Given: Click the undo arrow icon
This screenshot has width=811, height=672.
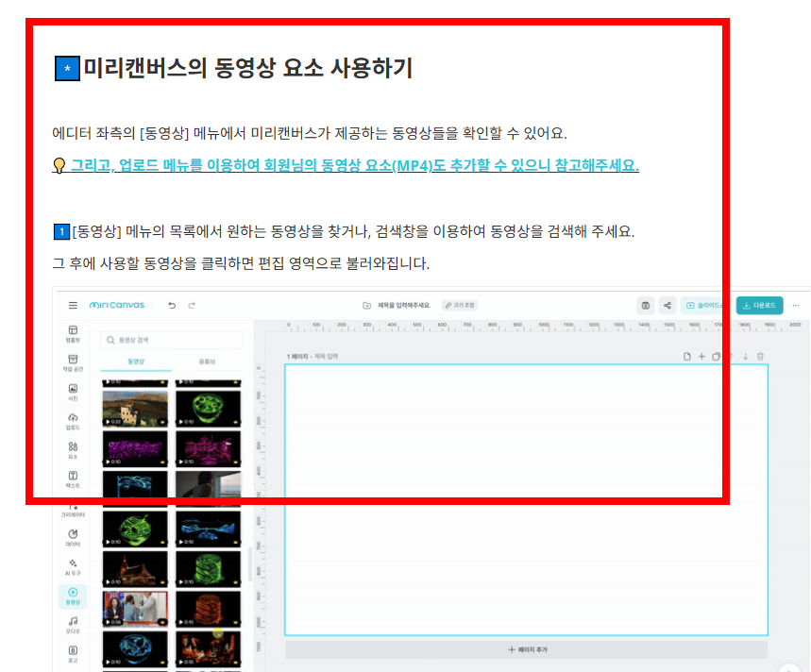Looking at the screenshot, I should coord(172,305).
